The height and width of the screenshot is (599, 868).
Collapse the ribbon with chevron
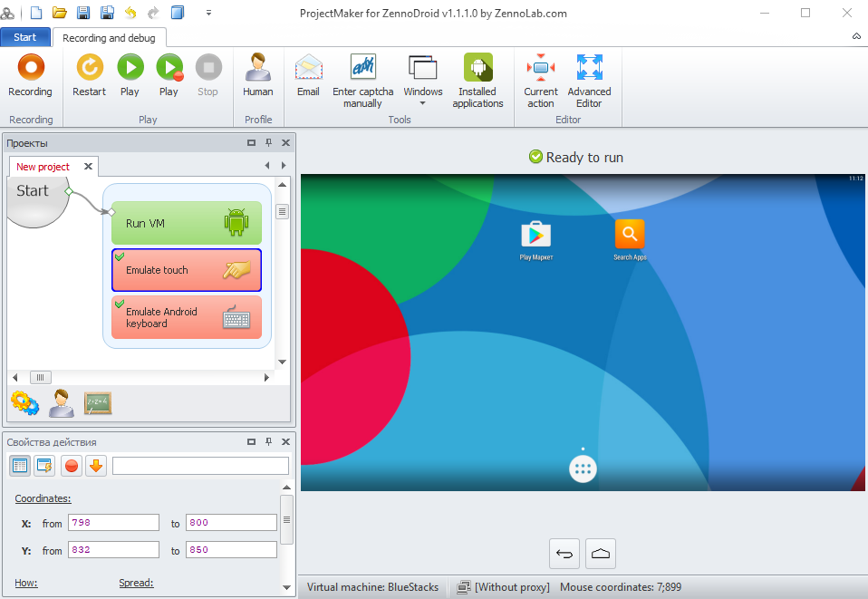pos(856,36)
